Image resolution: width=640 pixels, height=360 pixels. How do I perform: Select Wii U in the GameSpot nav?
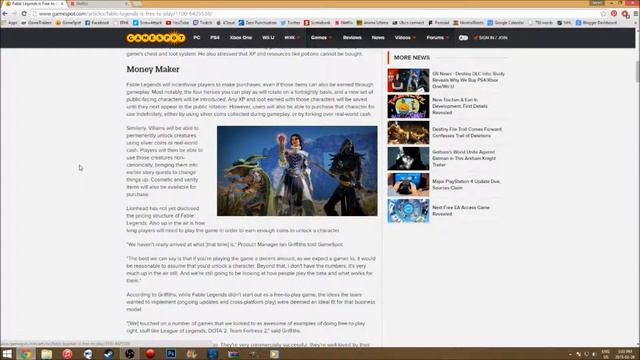click(x=268, y=38)
